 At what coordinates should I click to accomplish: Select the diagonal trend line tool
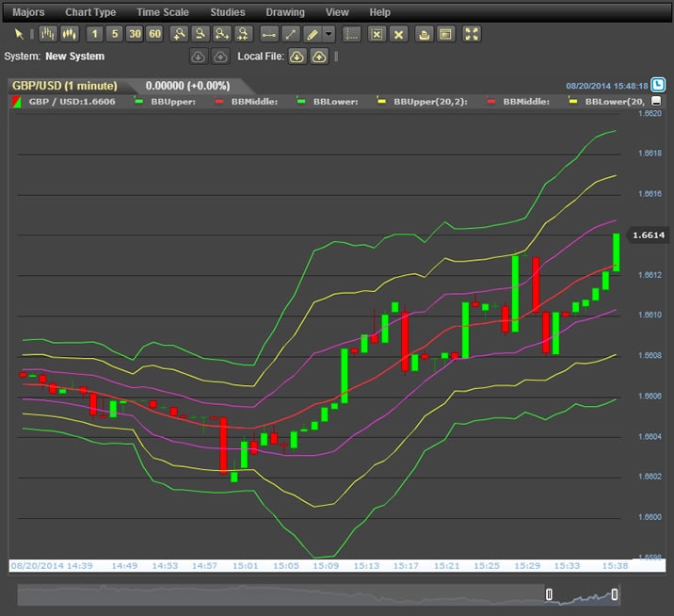[x=291, y=34]
